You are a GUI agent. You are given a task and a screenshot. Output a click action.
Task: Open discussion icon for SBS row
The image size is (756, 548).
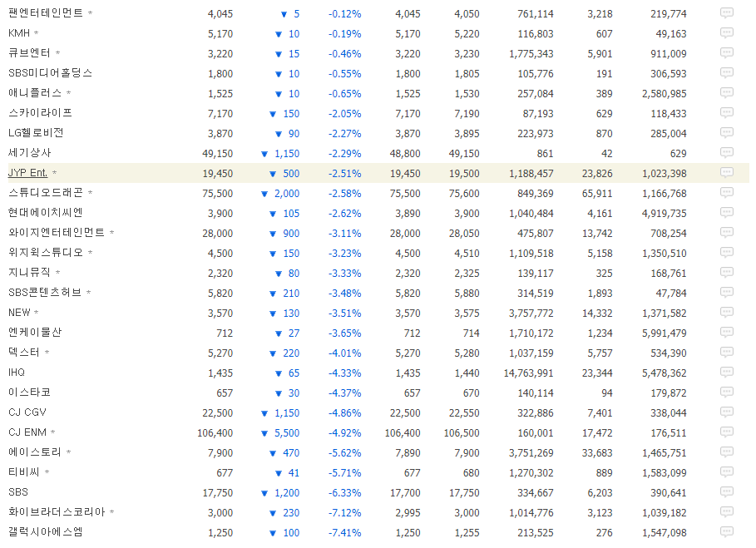coord(727,492)
